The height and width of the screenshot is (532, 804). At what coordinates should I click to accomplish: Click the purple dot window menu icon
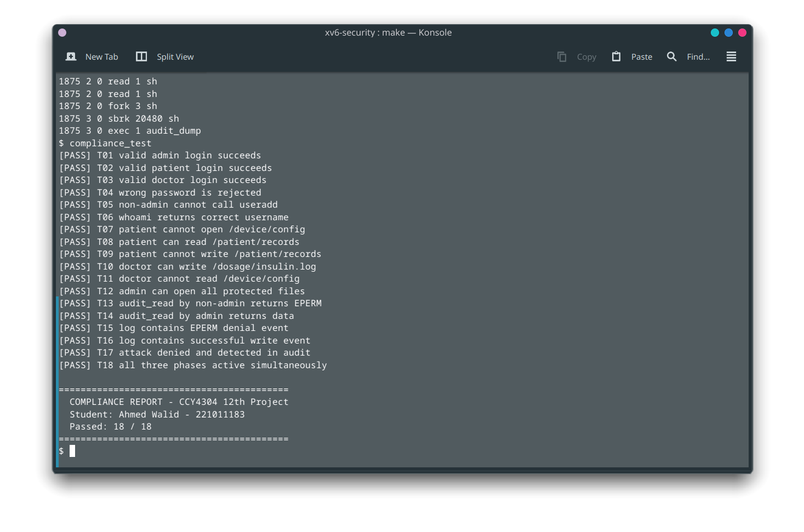tap(62, 33)
